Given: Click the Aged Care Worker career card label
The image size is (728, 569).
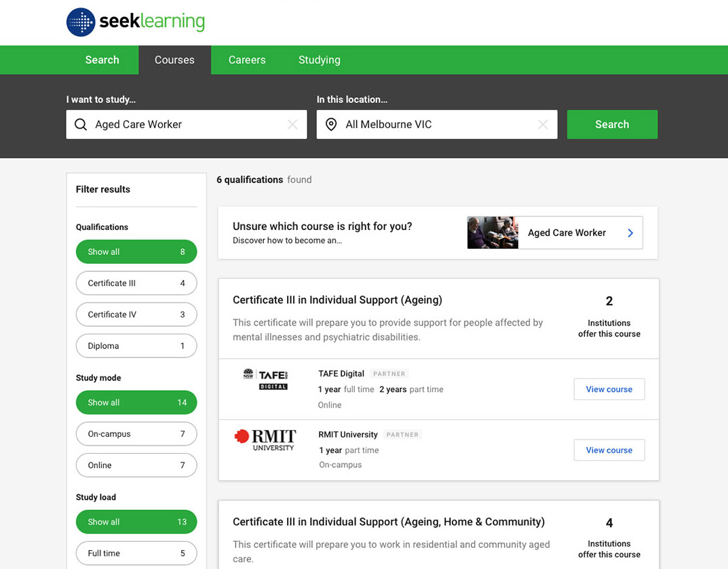Looking at the screenshot, I should point(567,233).
